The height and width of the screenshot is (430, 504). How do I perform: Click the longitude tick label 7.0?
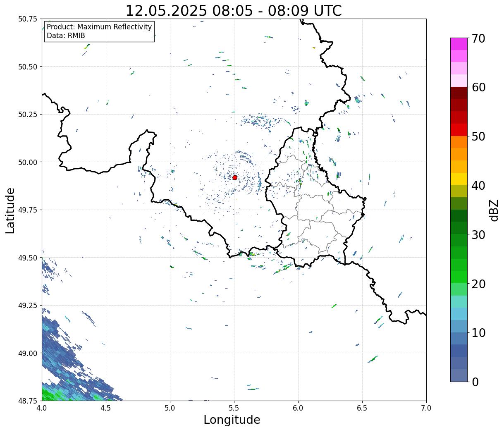(426, 408)
